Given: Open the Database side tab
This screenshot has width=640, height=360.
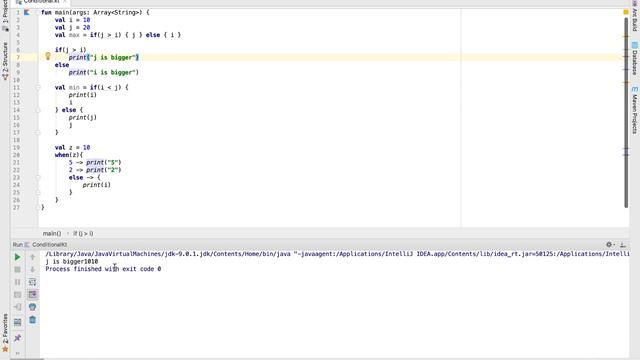Looking at the screenshot, I should pos(635,58).
